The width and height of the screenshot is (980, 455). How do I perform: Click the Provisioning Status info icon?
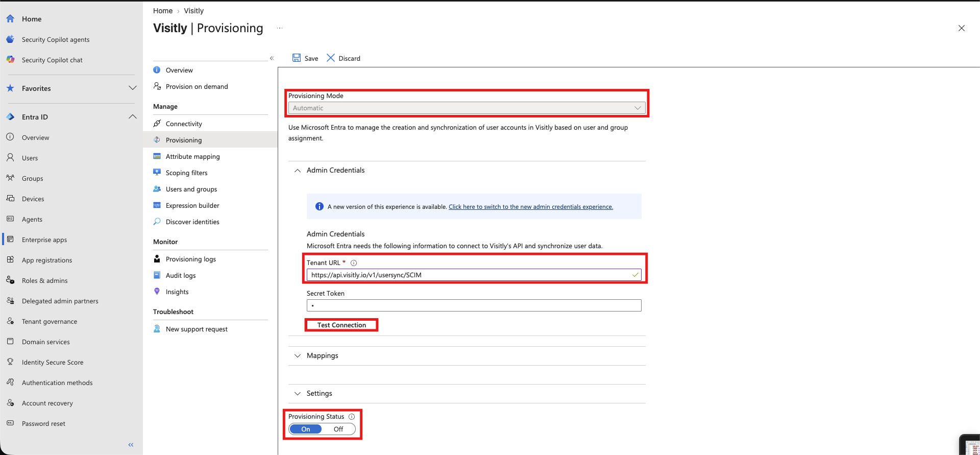click(x=352, y=417)
